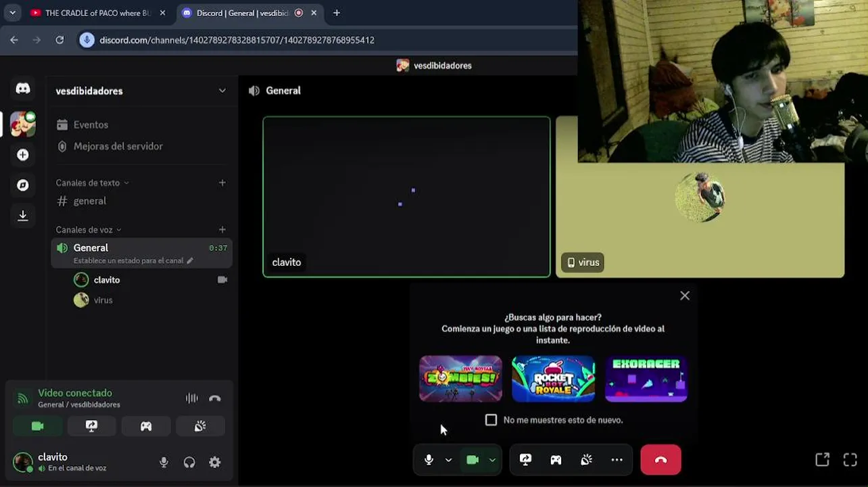Open the #general text channel

pos(89,201)
